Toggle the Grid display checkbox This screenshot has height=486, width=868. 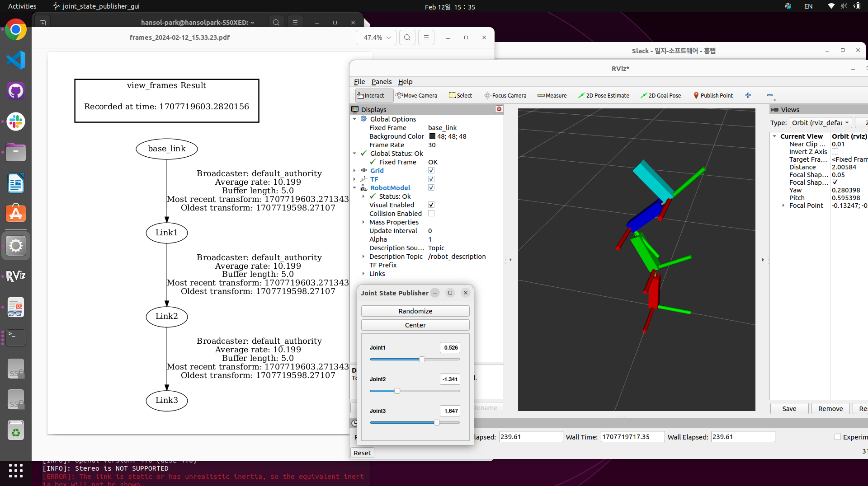pyautogui.click(x=431, y=171)
